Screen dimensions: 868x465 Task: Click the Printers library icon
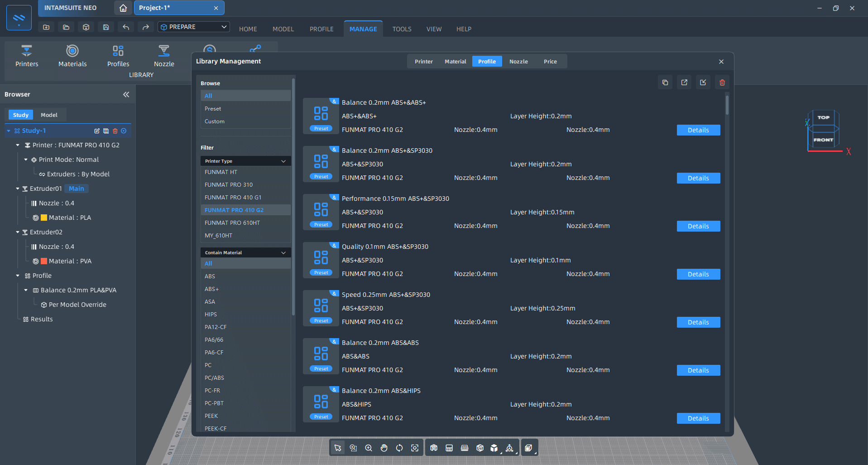click(27, 51)
